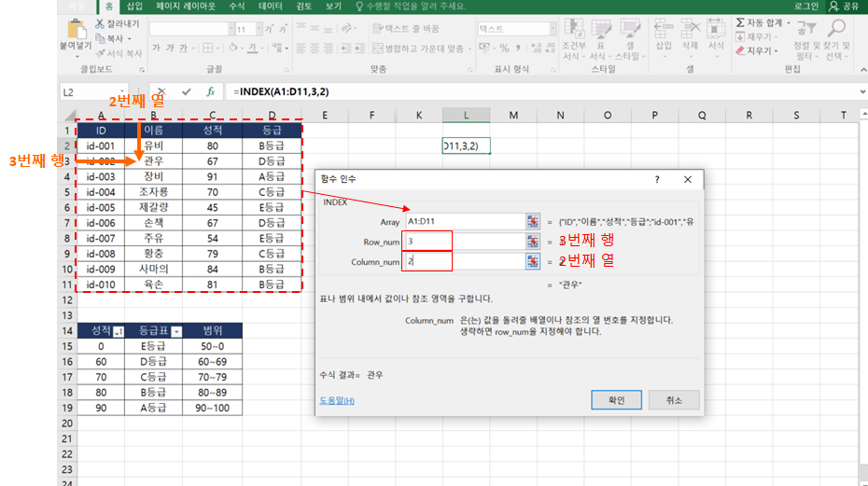The image size is (868, 486).
Task: Click the Clear (지우기) eraser icon
Action: click(740, 51)
